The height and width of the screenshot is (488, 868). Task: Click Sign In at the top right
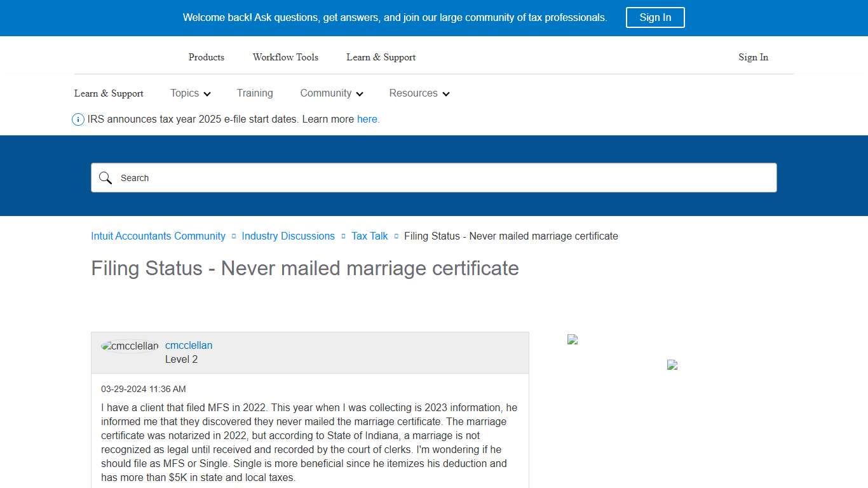[753, 57]
